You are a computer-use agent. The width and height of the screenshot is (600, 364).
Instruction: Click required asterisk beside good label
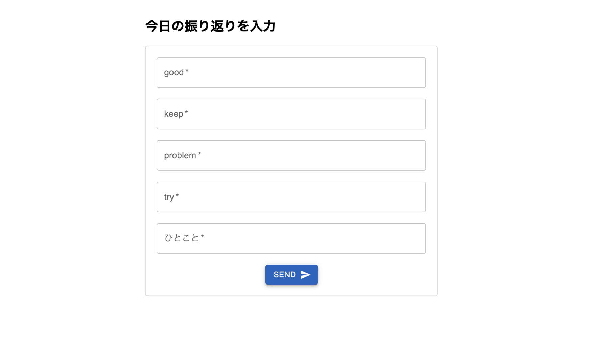click(187, 71)
